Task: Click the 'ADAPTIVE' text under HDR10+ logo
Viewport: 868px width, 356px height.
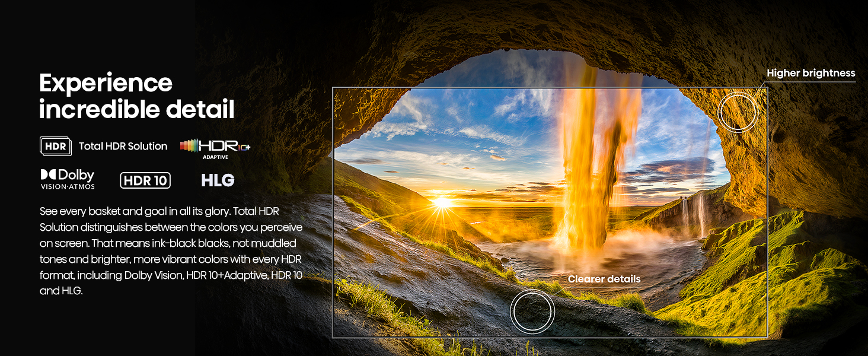Action: (216, 158)
